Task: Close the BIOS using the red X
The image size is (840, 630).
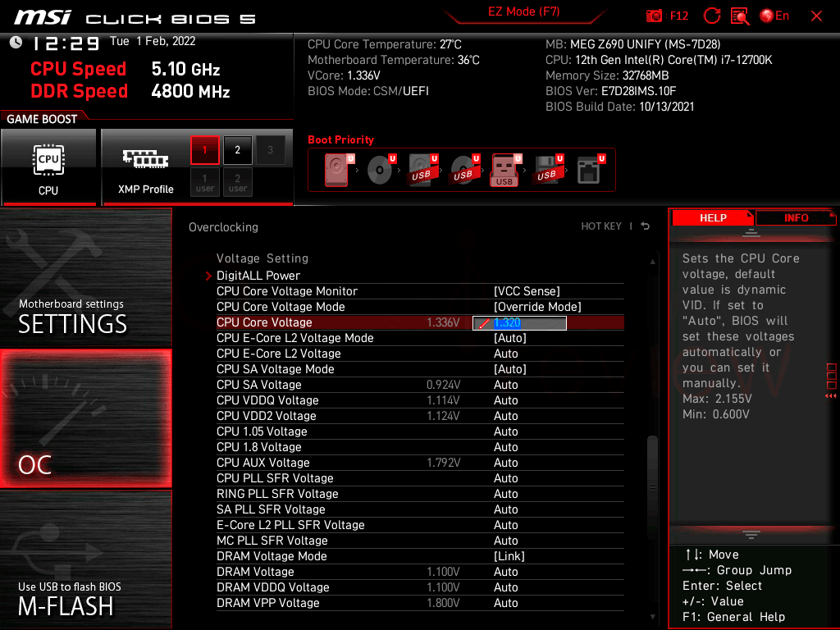Action: [816, 16]
